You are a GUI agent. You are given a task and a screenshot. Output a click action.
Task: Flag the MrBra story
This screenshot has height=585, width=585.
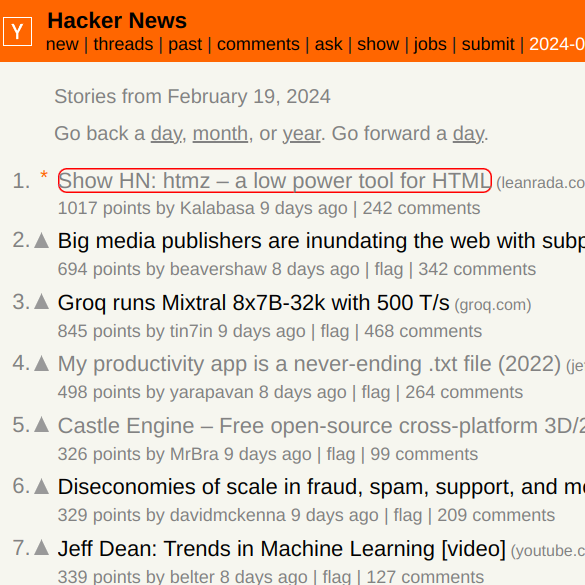[341, 454]
